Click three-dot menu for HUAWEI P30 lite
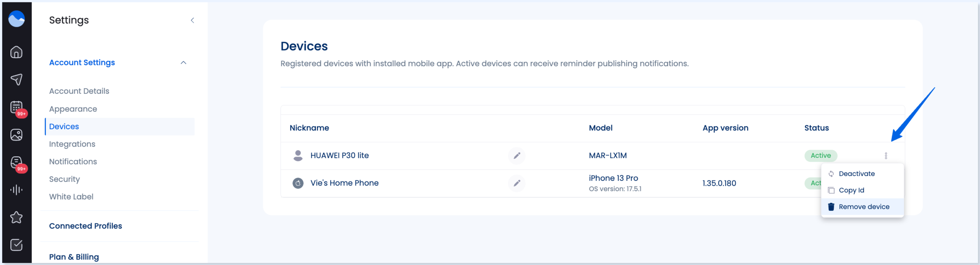The height and width of the screenshot is (265, 980). (886, 156)
